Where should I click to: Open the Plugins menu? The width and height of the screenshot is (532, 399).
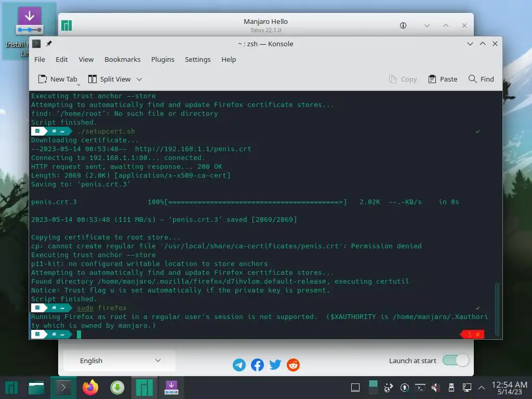pos(163,59)
